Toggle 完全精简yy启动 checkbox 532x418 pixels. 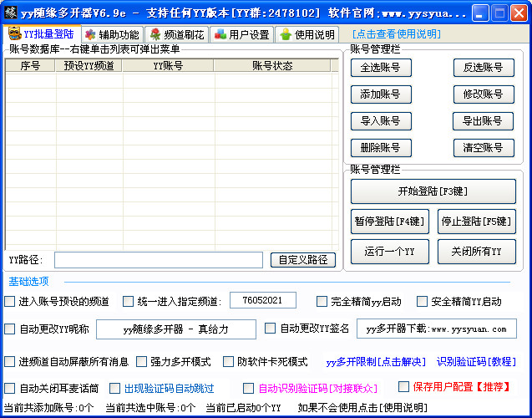pyautogui.click(x=322, y=302)
